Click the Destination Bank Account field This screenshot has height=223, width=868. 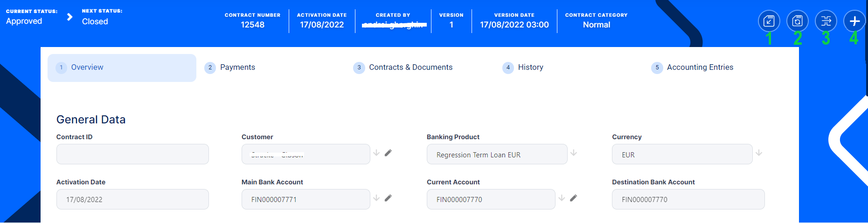tap(688, 199)
